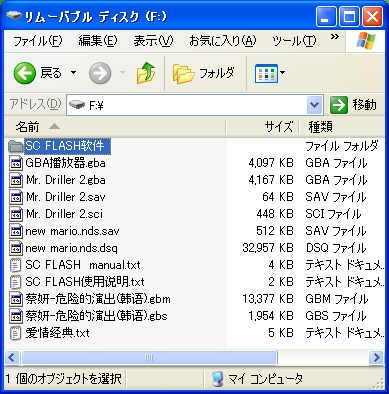Viewport: 389px width, 394px height.
Task: Open the ファイル(F) menu
Action: point(38,41)
